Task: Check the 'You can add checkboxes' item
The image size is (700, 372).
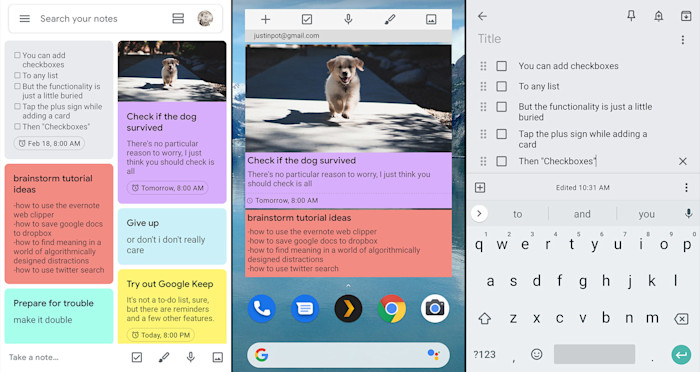Action: [x=501, y=66]
